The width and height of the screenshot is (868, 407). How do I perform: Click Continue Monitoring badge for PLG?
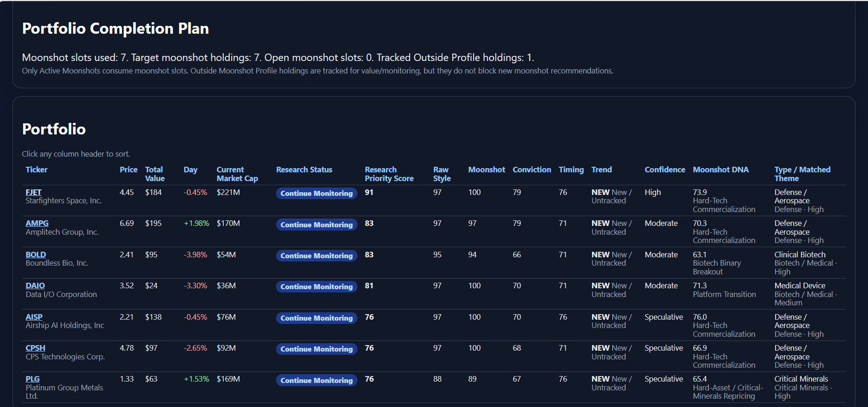[x=317, y=380]
